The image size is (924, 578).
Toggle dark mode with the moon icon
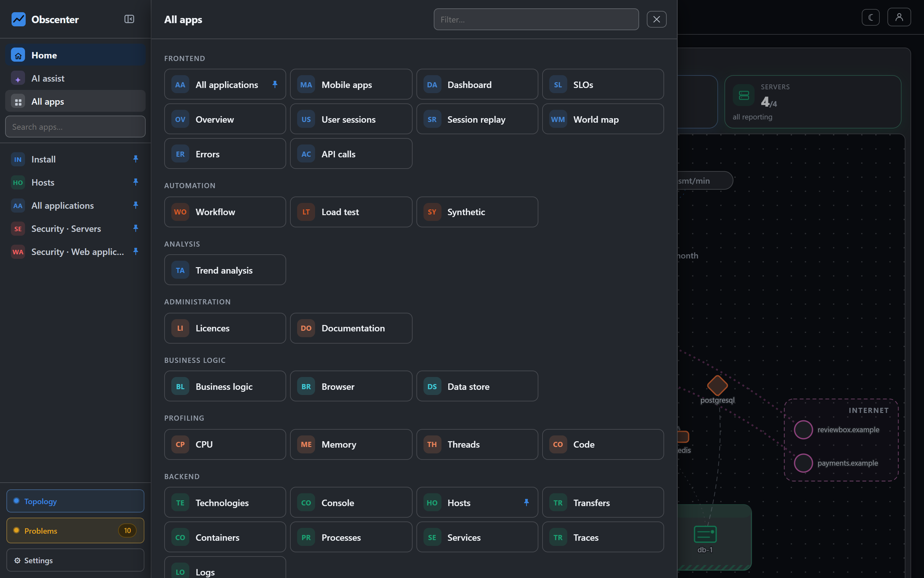[x=870, y=17]
